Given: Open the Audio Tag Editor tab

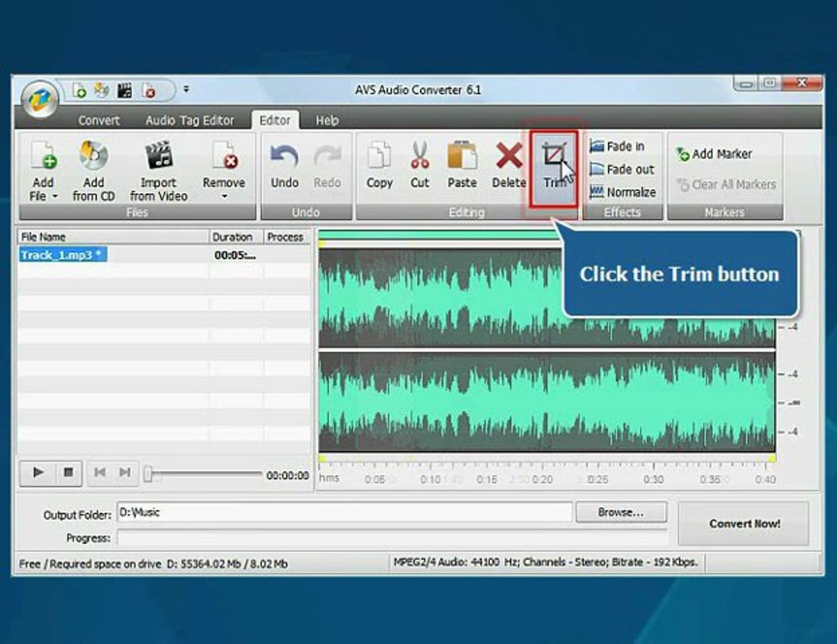Looking at the screenshot, I should 190,120.
